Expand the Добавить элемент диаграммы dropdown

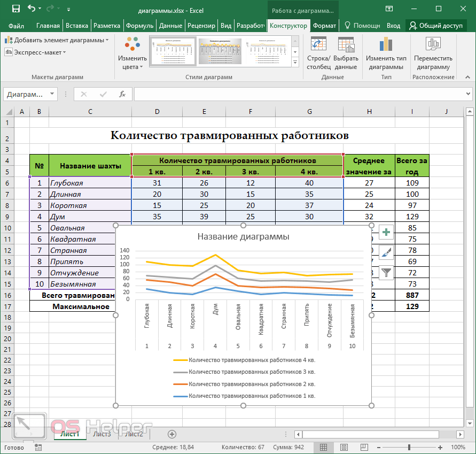pyautogui.click(x=57, y=40)
